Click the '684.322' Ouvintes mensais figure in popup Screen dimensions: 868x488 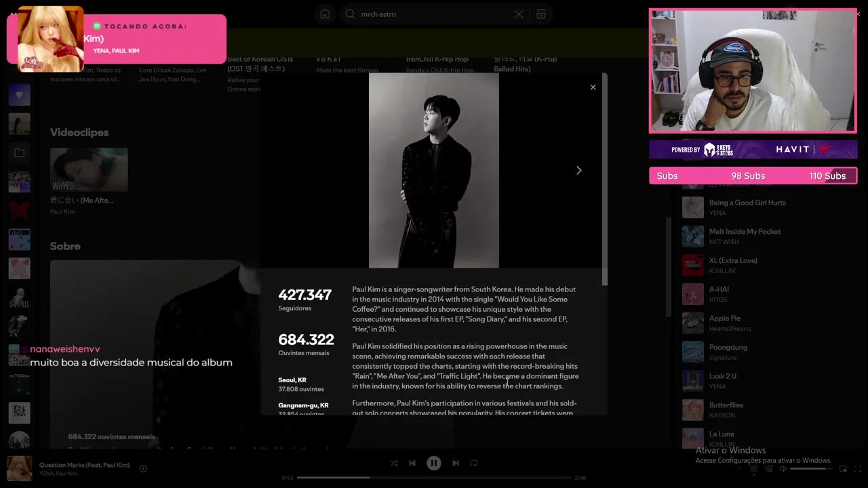tap(306, 340)
